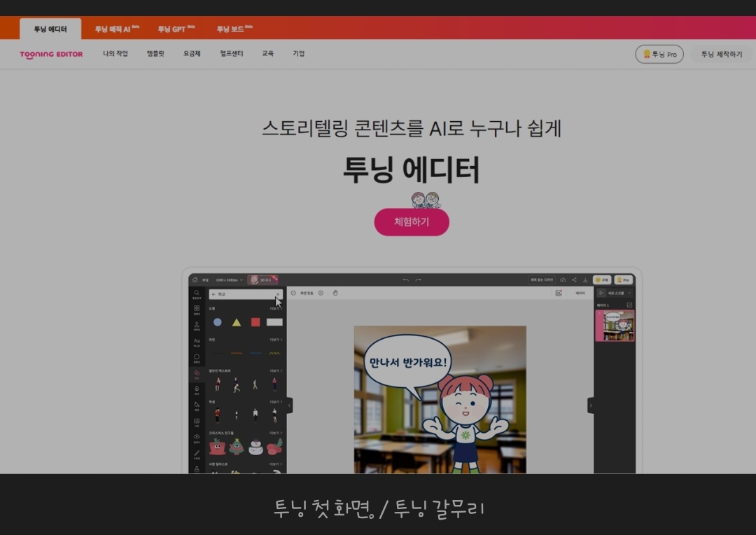Switch to the 투닝 에디터 tab
Viewport: 756px width, 535px height.
point(50,29)
